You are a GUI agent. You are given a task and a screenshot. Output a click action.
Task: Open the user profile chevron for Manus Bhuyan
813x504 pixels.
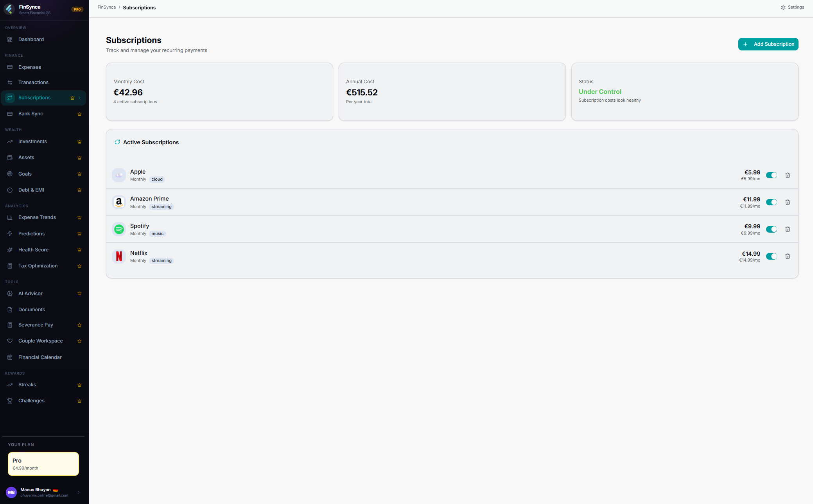point(79,492)
